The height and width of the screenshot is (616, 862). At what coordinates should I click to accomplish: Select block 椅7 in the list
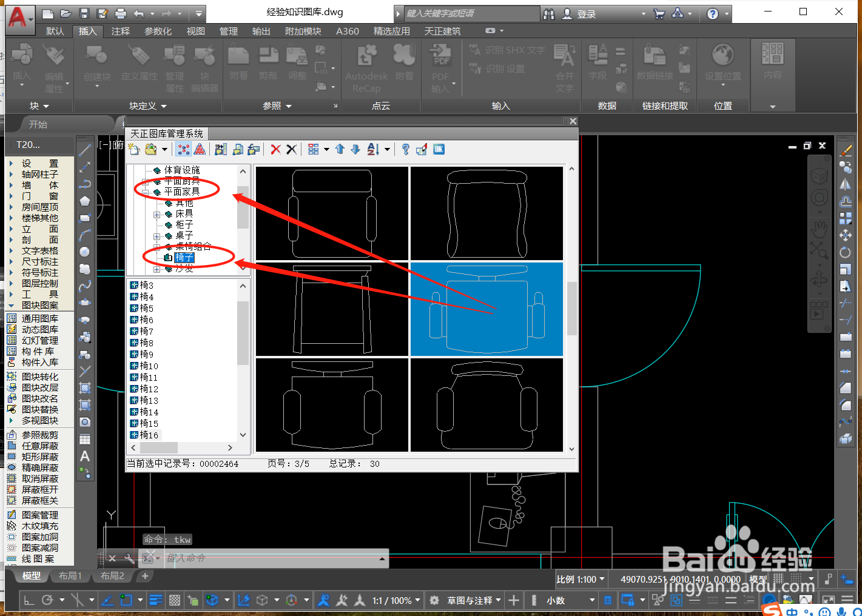(x=142, y=332)
